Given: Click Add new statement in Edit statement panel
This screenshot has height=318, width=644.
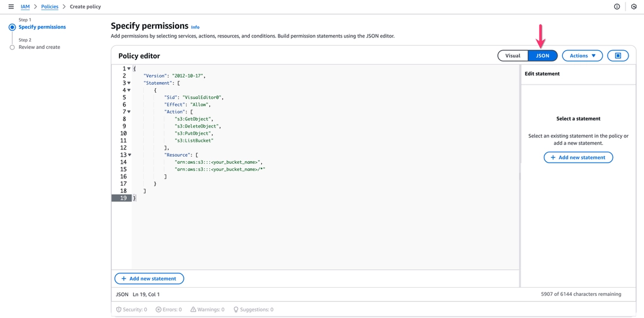Looking at the screenshot, I should click(578, 158).
